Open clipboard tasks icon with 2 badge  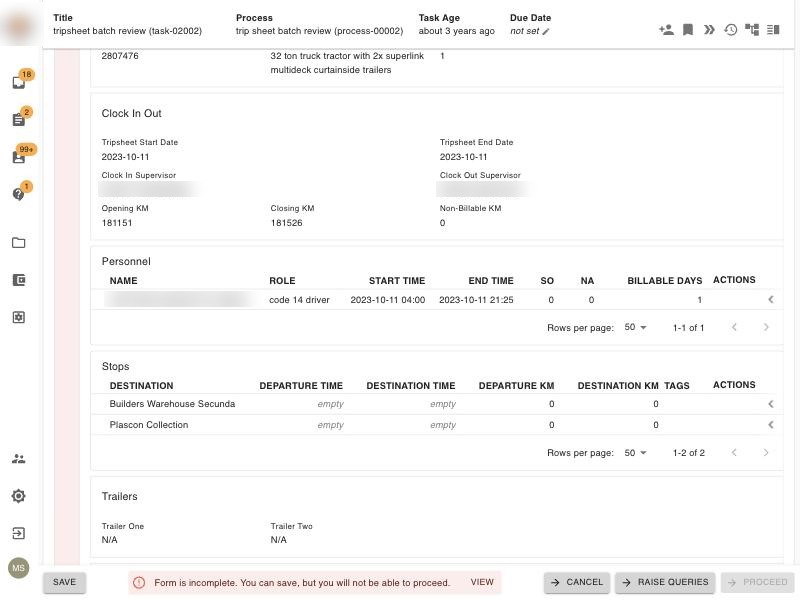19,119
